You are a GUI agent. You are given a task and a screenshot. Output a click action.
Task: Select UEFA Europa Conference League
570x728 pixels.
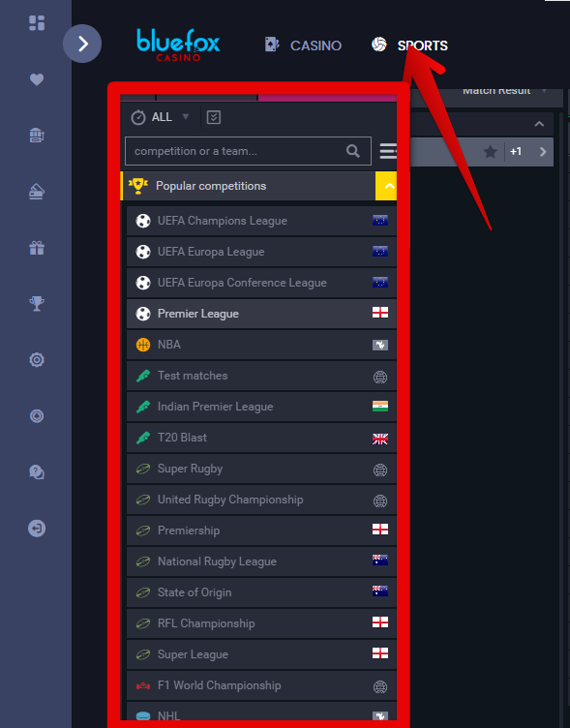point(261,283)
